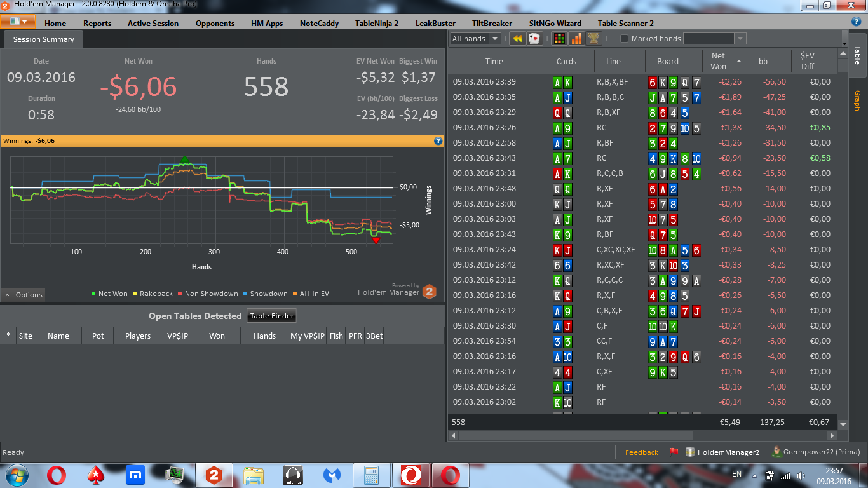868x488 pixels.
Task: Open the headphones audio app in taskbar
Action: (293, 475)
